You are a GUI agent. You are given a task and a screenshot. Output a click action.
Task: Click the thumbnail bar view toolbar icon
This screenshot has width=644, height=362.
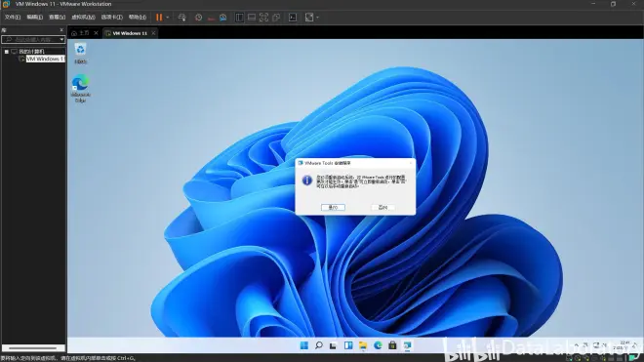(x=252, y=18)
